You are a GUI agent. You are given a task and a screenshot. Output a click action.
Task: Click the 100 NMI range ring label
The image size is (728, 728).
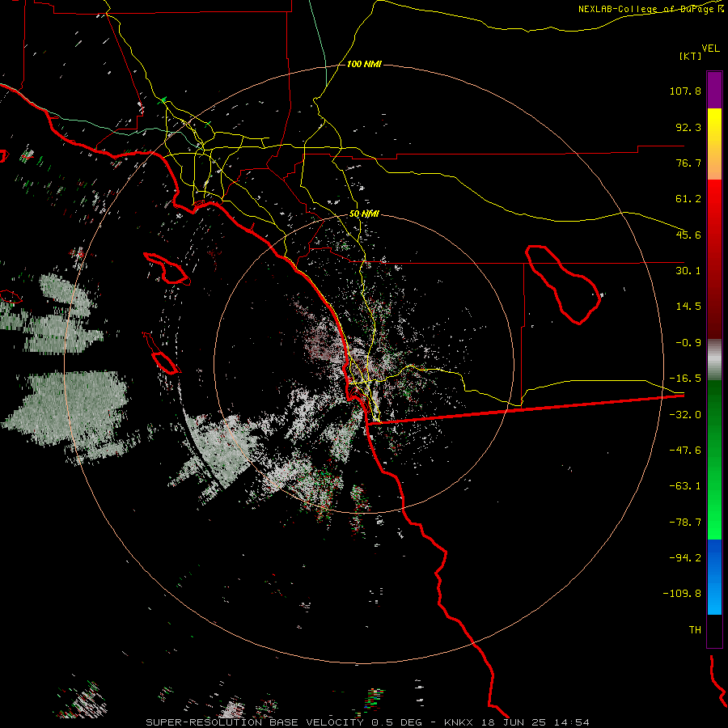[364, 64]
